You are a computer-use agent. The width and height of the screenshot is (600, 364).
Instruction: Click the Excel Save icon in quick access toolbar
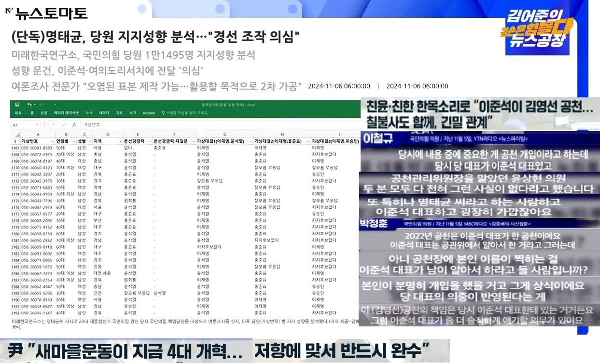17,105
